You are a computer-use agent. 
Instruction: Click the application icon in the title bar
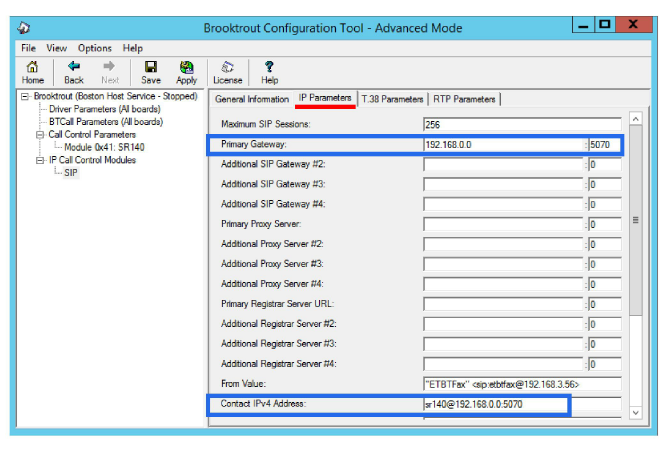coord(24,28)
